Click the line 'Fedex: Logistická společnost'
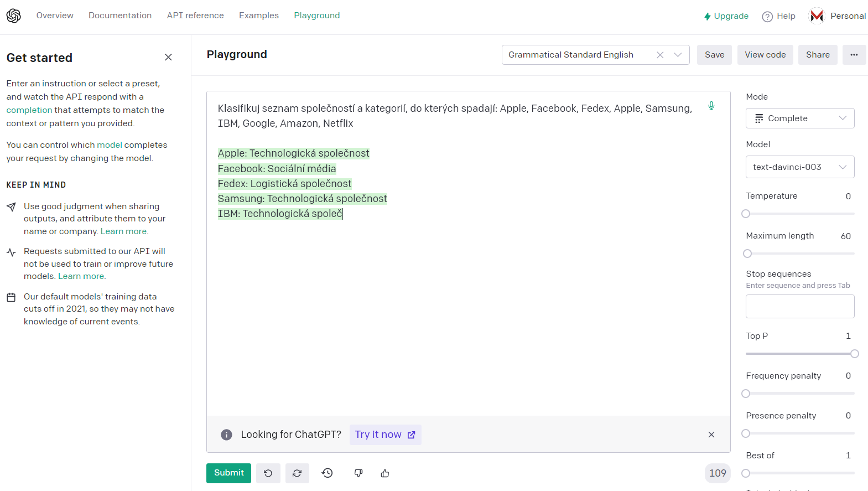Screen dimensions: 868x491 pyautogui.click(x=284, y=184)
